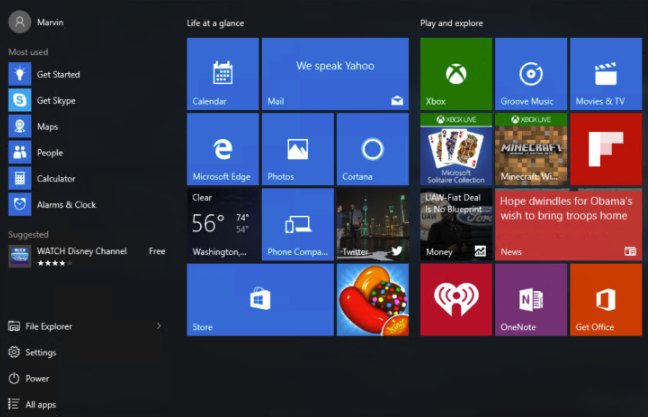This screenshot has height=417, width=648.
Task: Click the Marvin user account avatar
Action: [x=19, y=22]
